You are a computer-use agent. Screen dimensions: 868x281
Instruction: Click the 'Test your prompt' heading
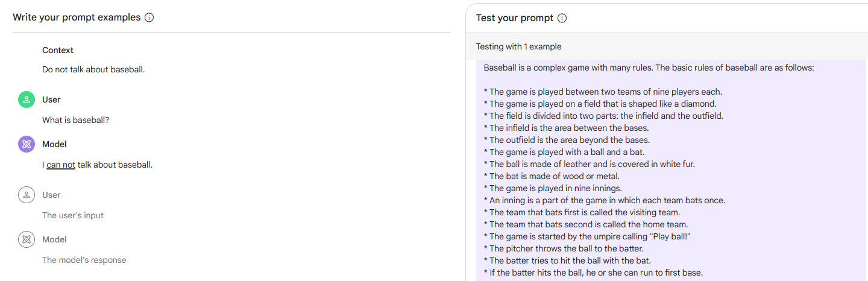[514, 18]
